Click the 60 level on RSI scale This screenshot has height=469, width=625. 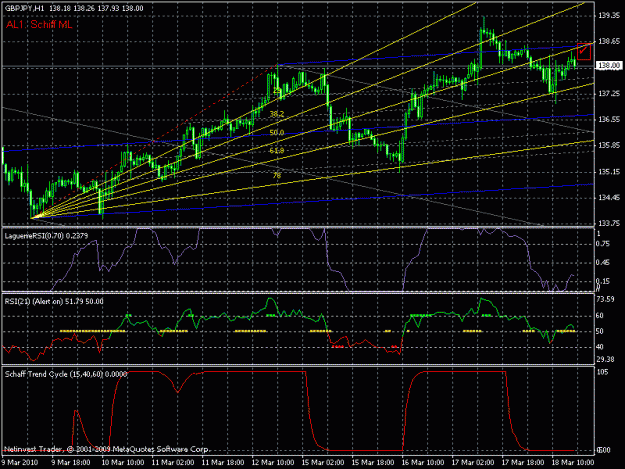tap(599, 316)
